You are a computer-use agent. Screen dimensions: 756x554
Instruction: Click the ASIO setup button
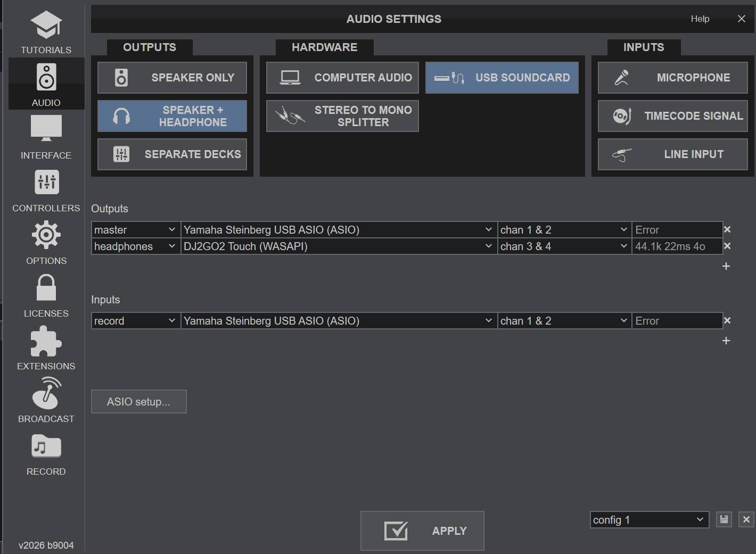(x=138, y=402)
